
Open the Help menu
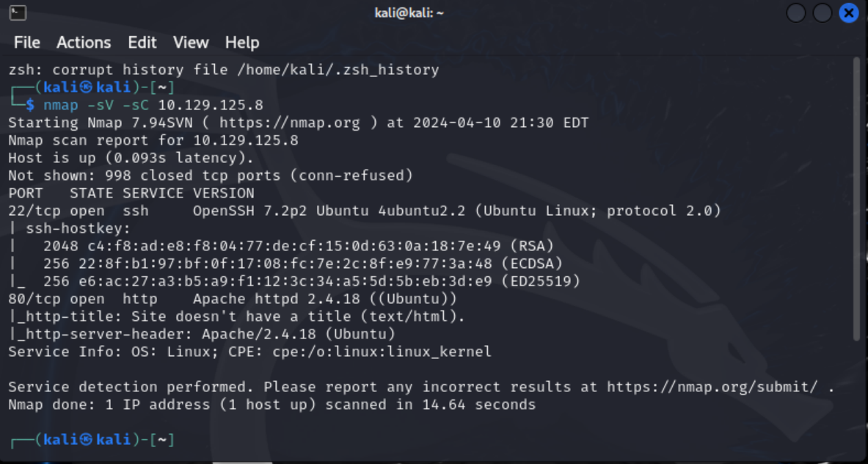(242, 43)
